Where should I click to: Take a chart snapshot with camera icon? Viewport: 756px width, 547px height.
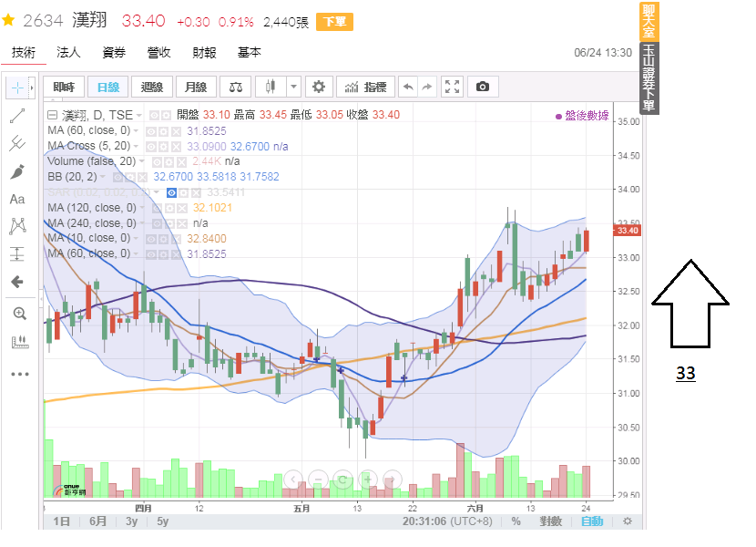coord(483,88)
